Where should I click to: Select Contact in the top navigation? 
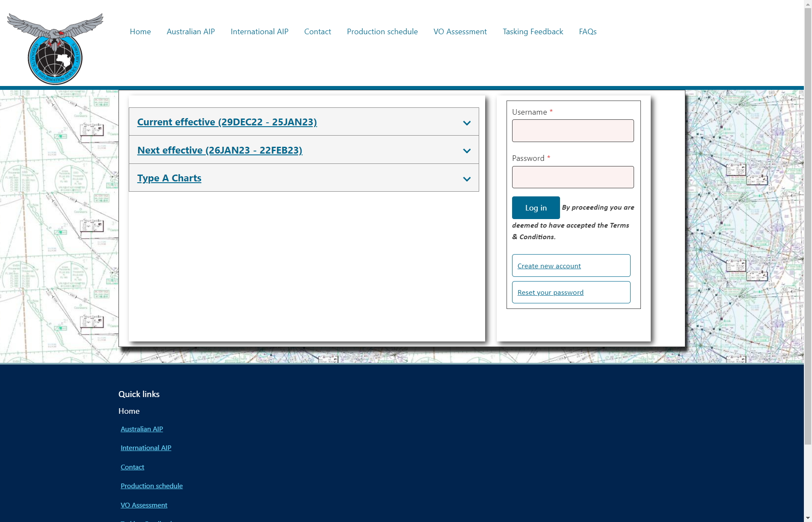point(317,32)
